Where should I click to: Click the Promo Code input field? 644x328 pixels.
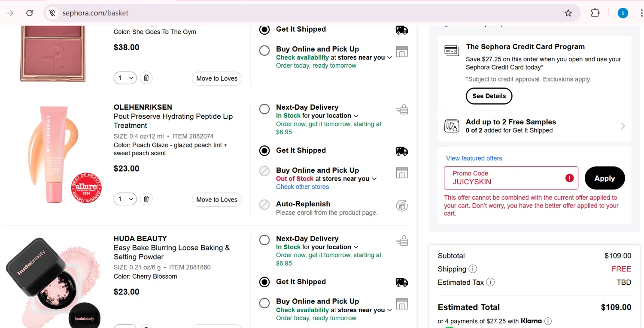click(511, 178)
